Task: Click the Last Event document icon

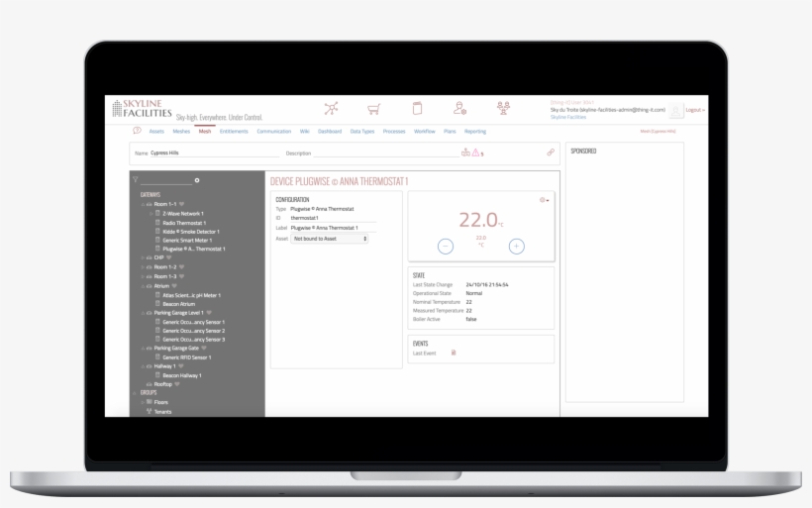Action: click(454, 353)
